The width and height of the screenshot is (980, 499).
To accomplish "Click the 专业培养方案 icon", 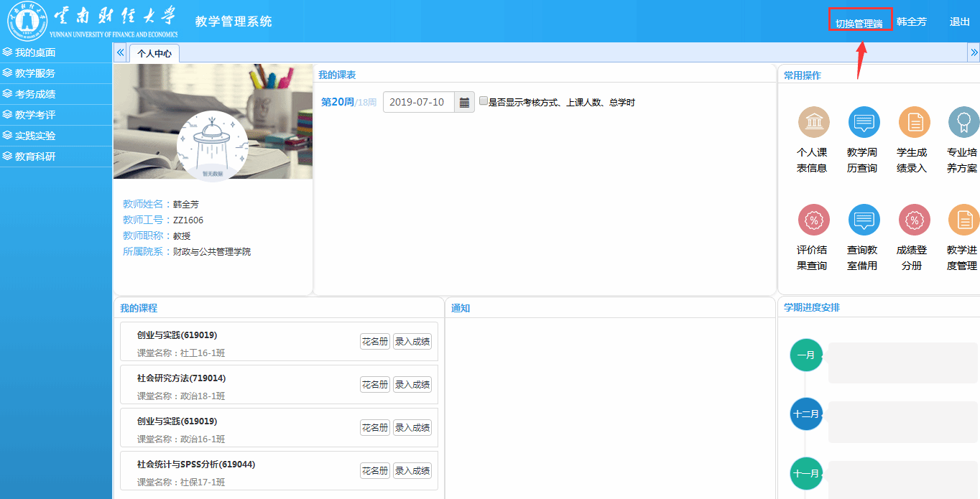I will tap(963, 123).
